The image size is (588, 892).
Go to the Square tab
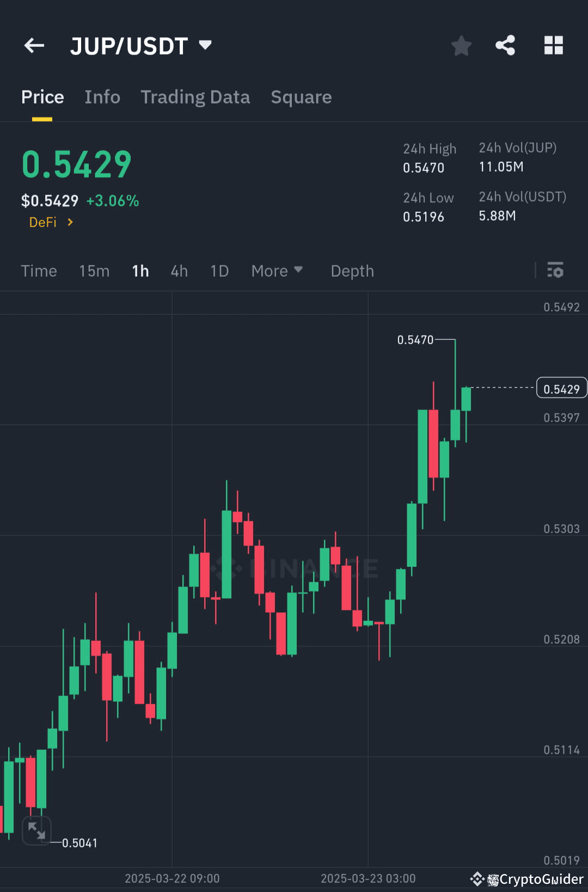tap(301, 96)
